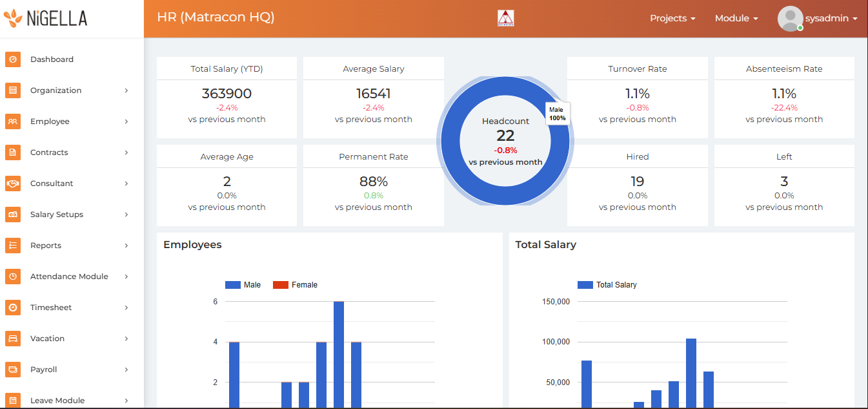Toggle the Total Salary legend entry

tap(607, 284)
